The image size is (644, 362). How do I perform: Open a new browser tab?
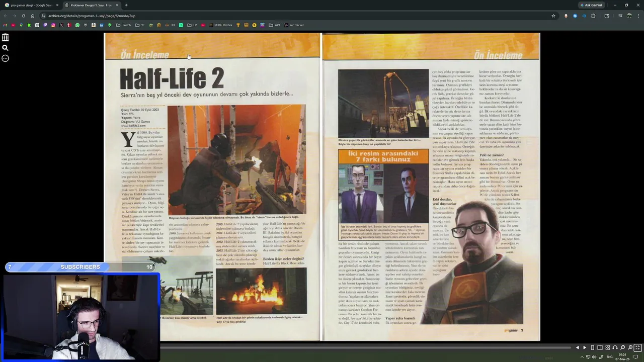coord(126,5)
